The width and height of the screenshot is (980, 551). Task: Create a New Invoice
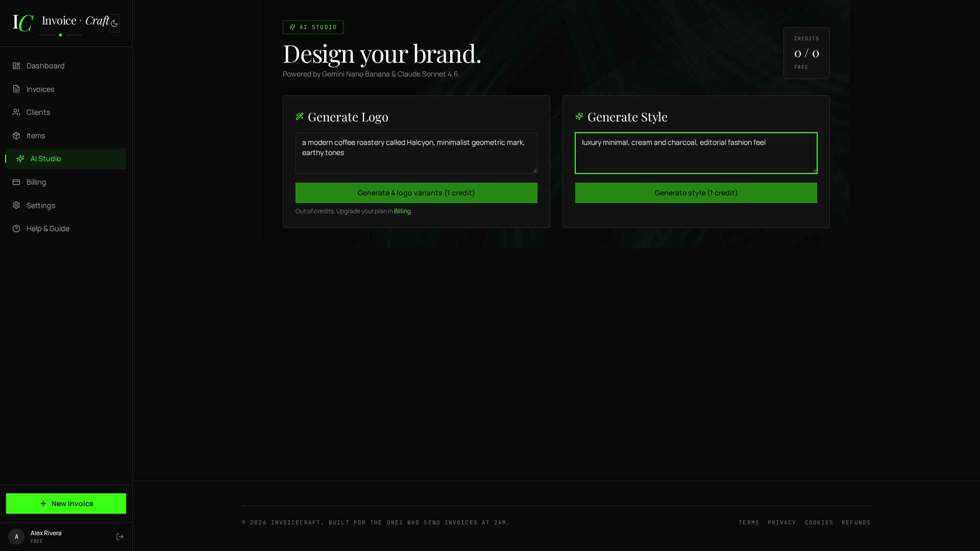66,504
